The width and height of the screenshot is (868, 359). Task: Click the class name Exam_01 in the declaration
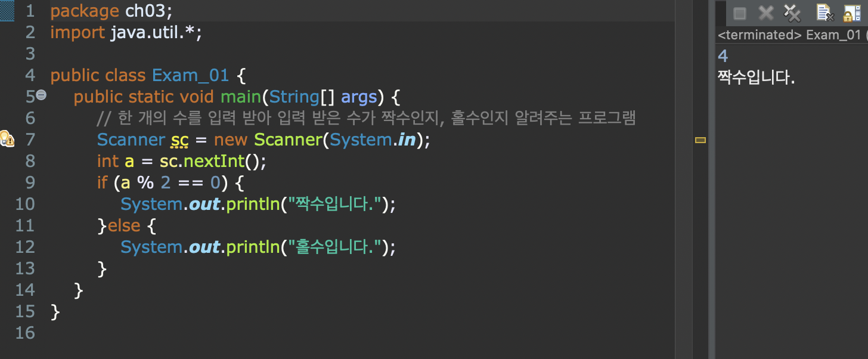(190, 76)
